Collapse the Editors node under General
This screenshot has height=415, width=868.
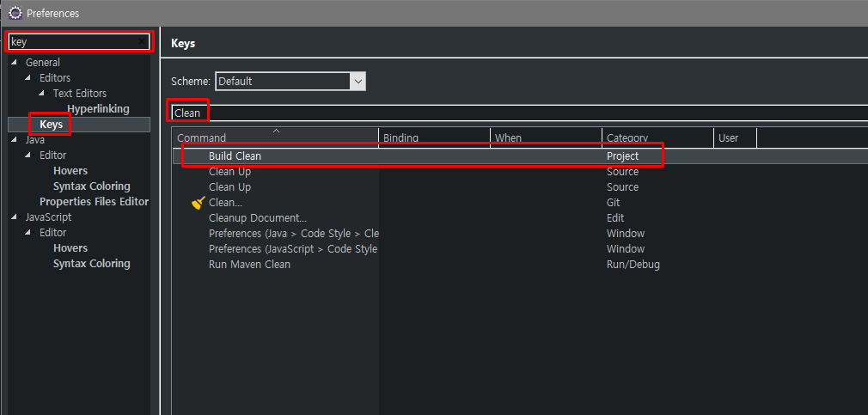tap(28, 77)
